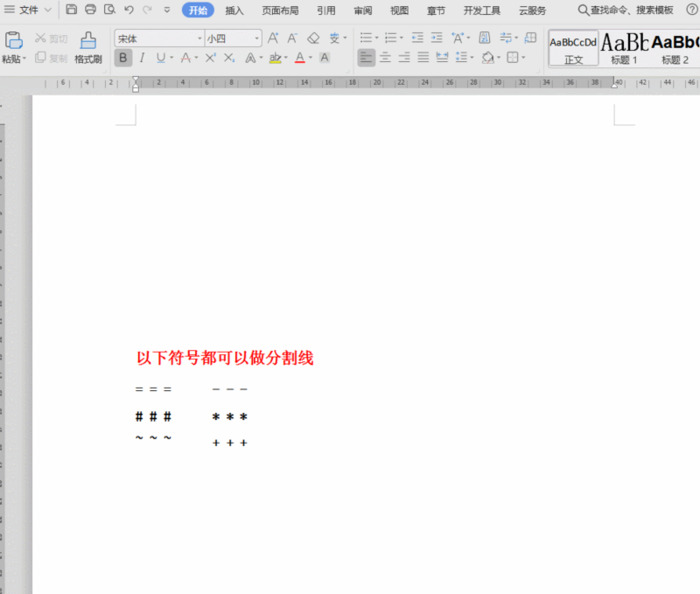
Task: Click the Paste clipboard icon
Action: click(x=13, y=41)
